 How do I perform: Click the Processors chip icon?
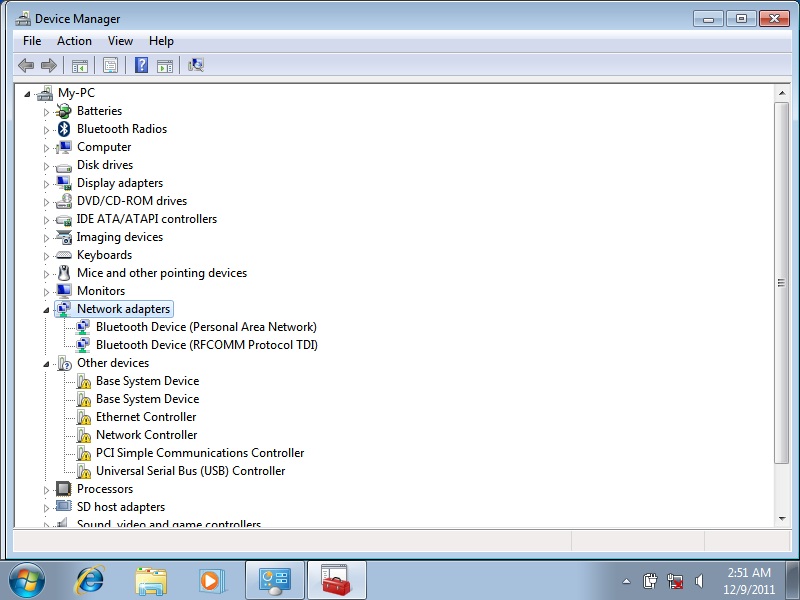pyautogui.click(x=64, y=489)
